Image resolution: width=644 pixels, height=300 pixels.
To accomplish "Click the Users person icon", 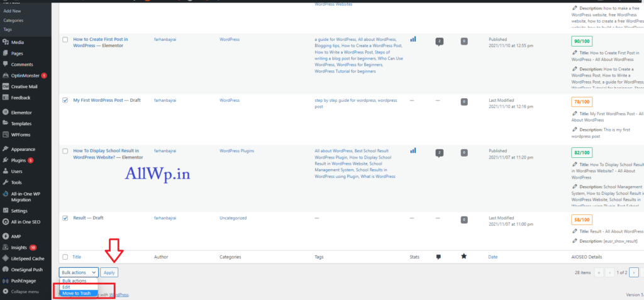I will (5, 171).
